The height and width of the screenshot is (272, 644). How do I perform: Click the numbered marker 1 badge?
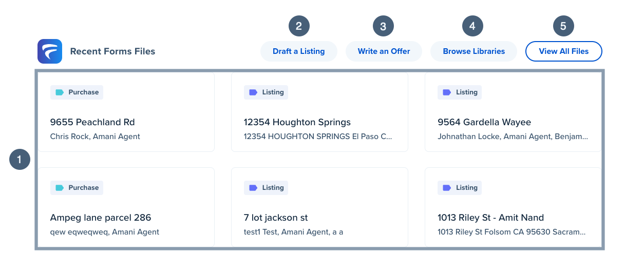point(20,160)
